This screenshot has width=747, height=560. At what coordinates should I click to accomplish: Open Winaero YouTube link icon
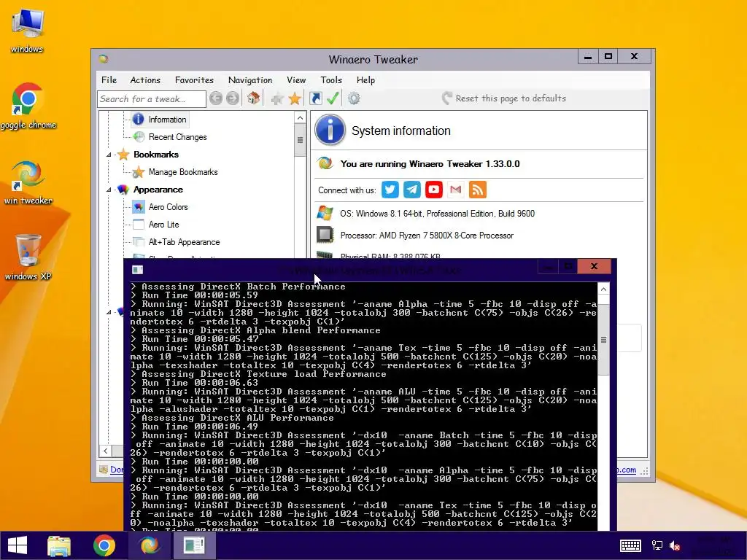(x=434, y=190)
